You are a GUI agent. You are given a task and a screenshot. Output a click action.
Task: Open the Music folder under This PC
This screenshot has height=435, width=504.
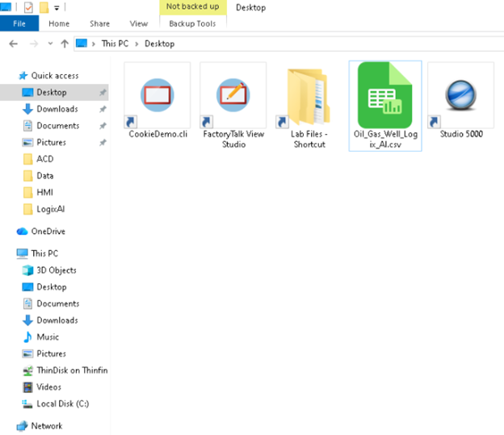(48, 337)
